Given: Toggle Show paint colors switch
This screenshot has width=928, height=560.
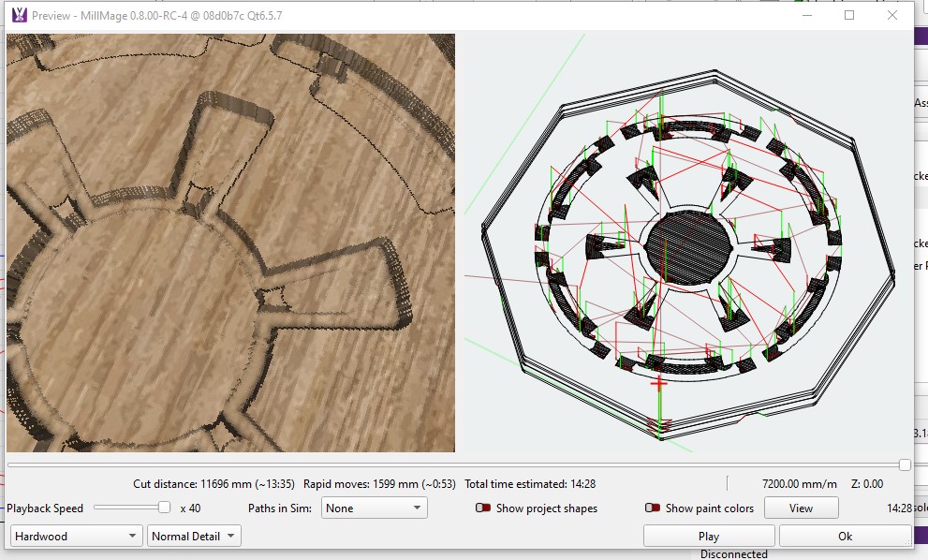Looking at the screenshot, I should 652,508.
